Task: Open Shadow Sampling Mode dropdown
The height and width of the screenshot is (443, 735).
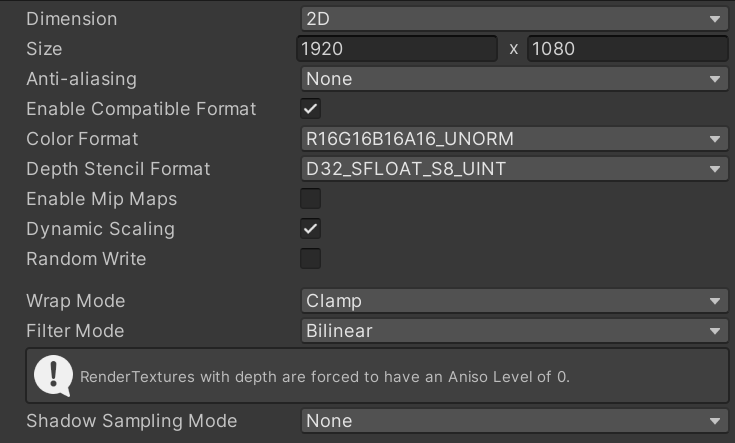Action: pos(513,420)
